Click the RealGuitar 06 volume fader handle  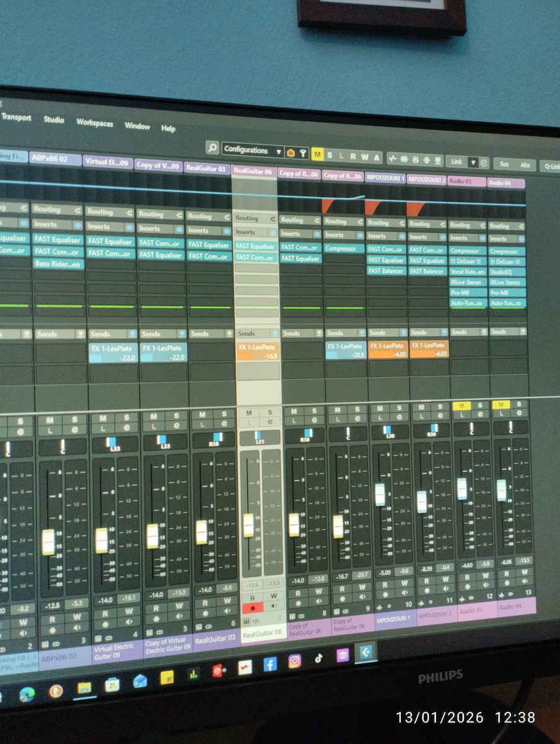click(x=248, y=525)
